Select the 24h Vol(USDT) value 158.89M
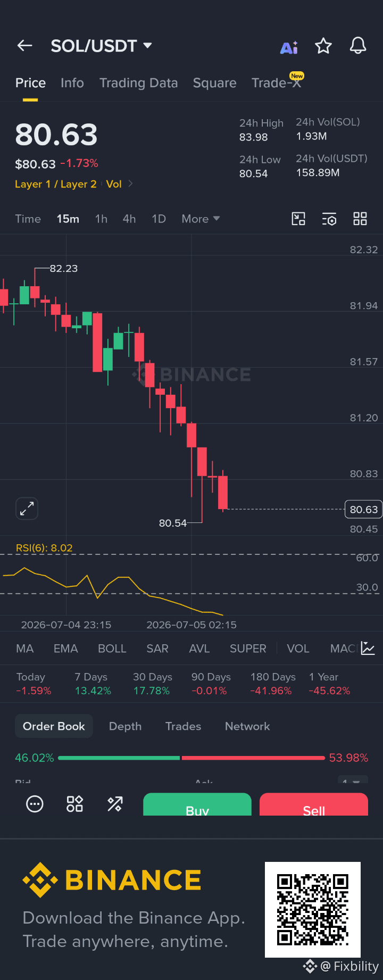 click(x=318, y=173)
